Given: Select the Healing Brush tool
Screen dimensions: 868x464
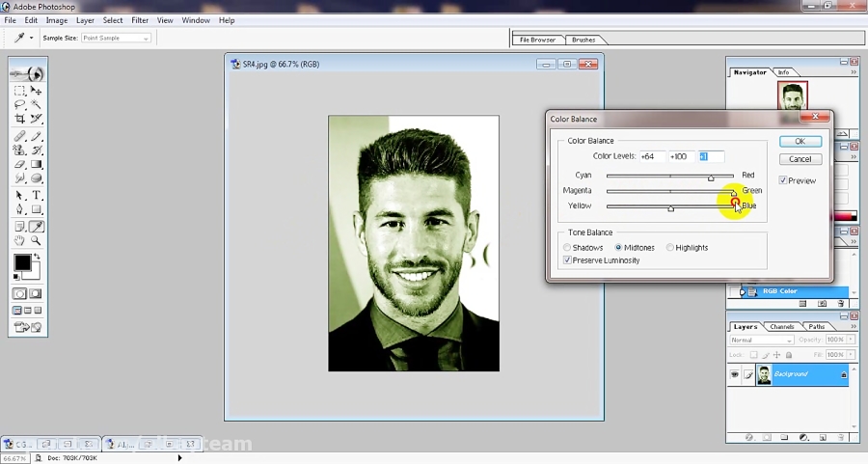Looking at the screenshot, I should pos(20,136).
